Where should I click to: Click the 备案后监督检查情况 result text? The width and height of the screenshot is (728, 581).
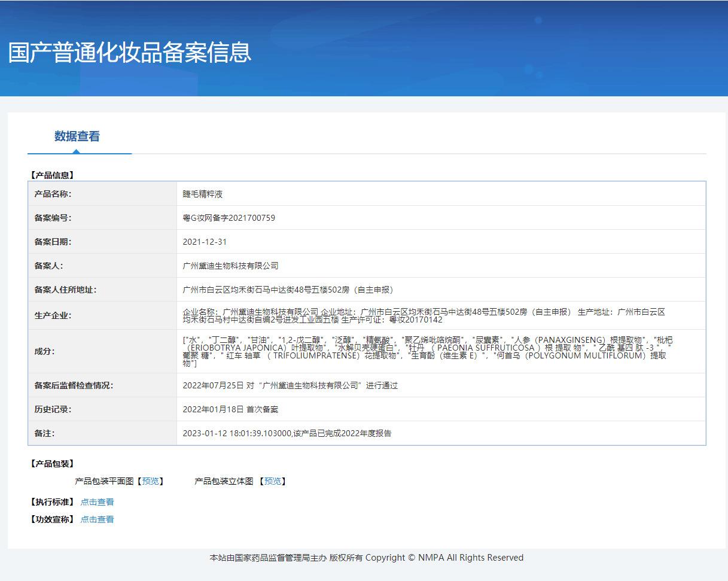point(290,386)
